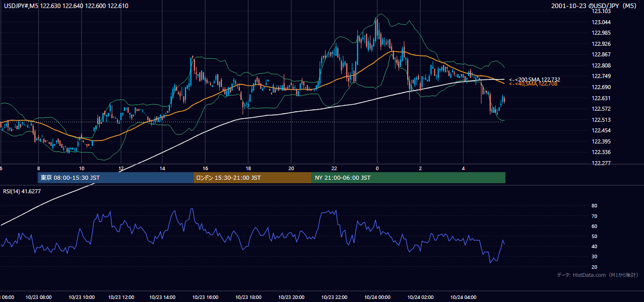
Task: Click the 10/23 14:00 time axis label
Action: [x=163, y=297]
